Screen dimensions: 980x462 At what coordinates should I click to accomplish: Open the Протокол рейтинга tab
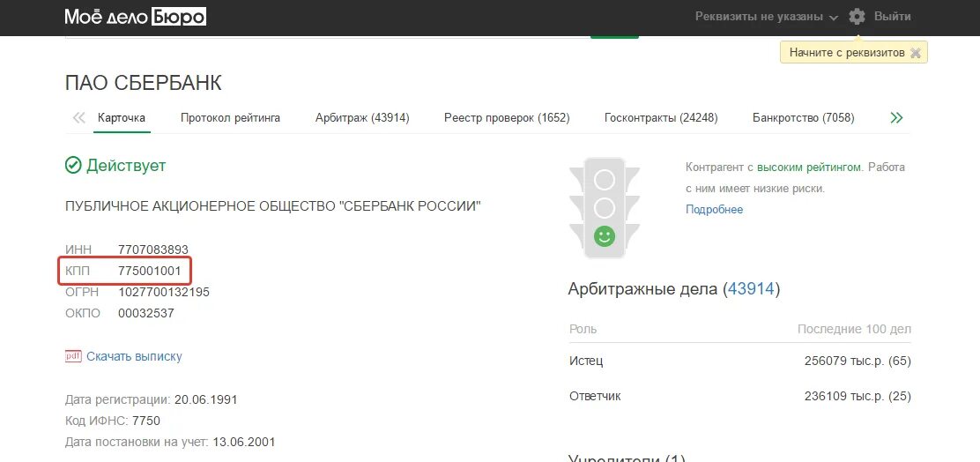click(230, 117)
